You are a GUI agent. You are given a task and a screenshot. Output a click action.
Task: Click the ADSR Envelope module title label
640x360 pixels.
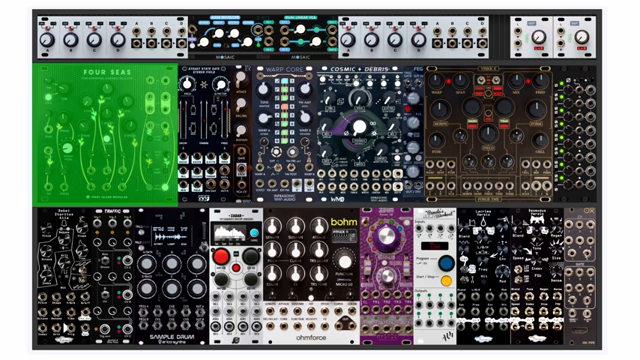(x=225, y=18)
